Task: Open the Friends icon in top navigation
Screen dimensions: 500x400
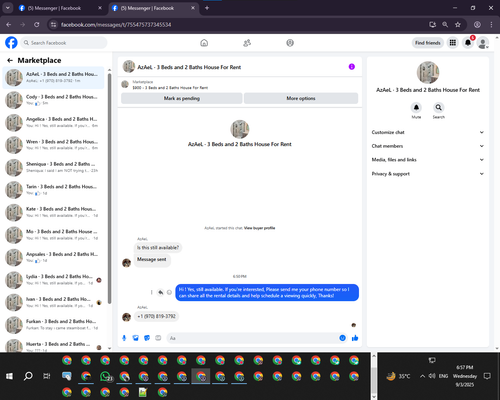Action: coord(247,43)
